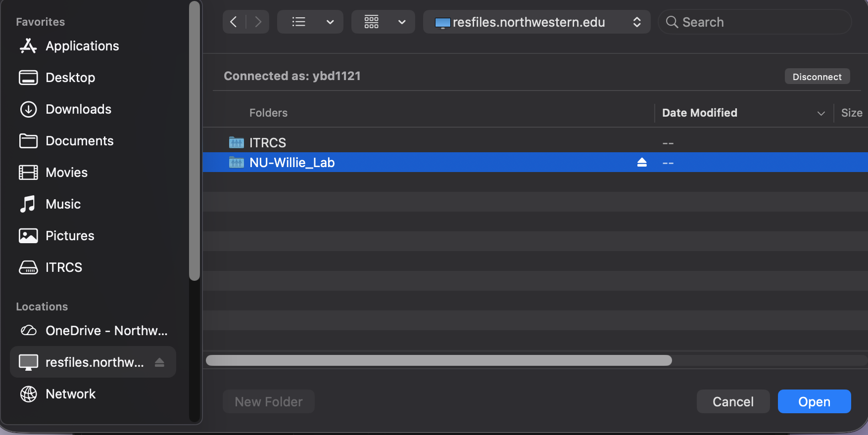Sort by Date Modified column
The height and width of the screenshot is (435, 868).
pyautogui.click(x=699, y=113)
